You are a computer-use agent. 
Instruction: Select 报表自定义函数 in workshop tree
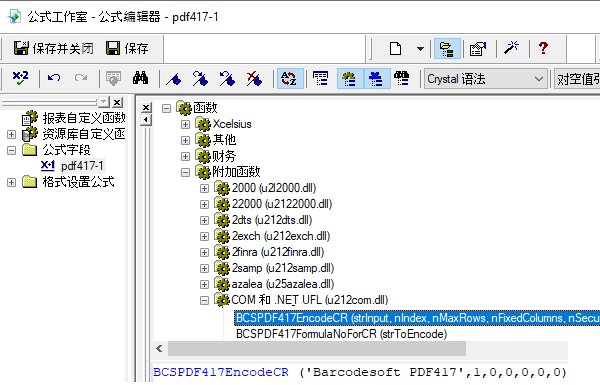pos(83,118)
